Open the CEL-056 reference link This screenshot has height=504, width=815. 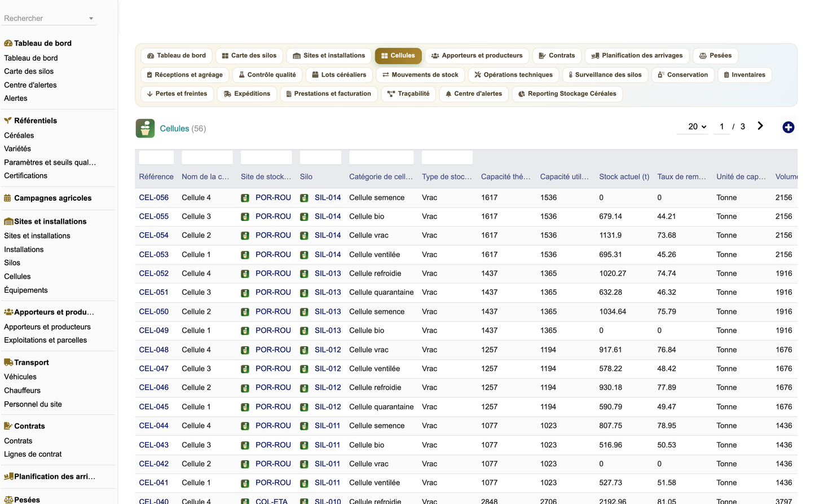153,198
